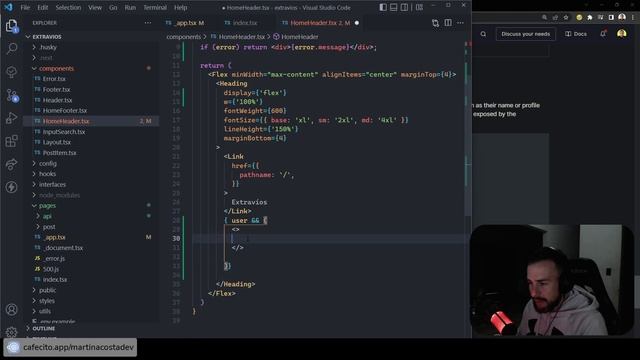Click the browser search magnifier icon
Screen dimensions: 640x360
(483, 34)
